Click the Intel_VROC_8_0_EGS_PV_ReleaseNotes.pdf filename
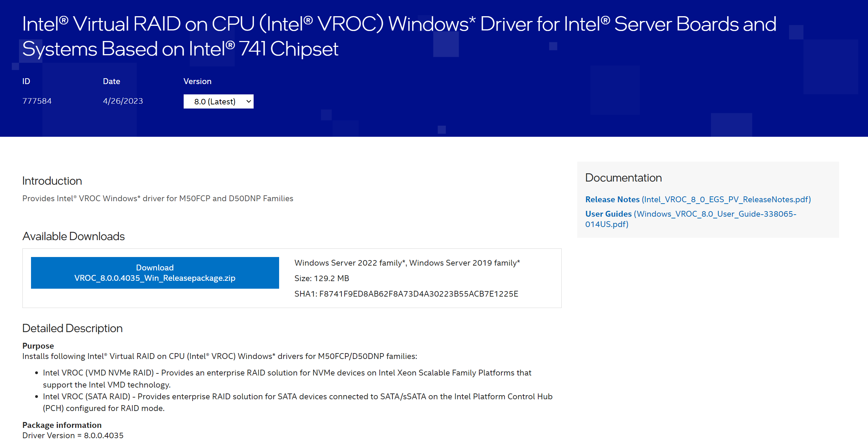Image resolution: width=868 pixels, height=442 pixels. click(726, 199)
